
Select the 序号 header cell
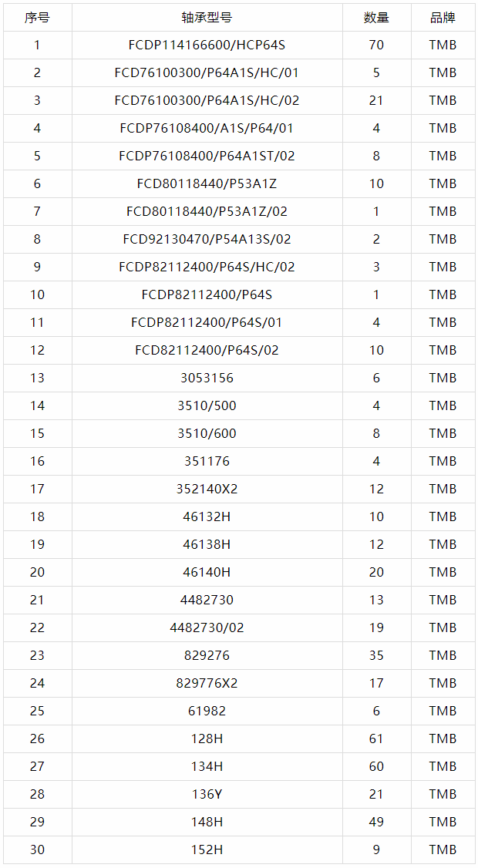[x=37, y=18]
